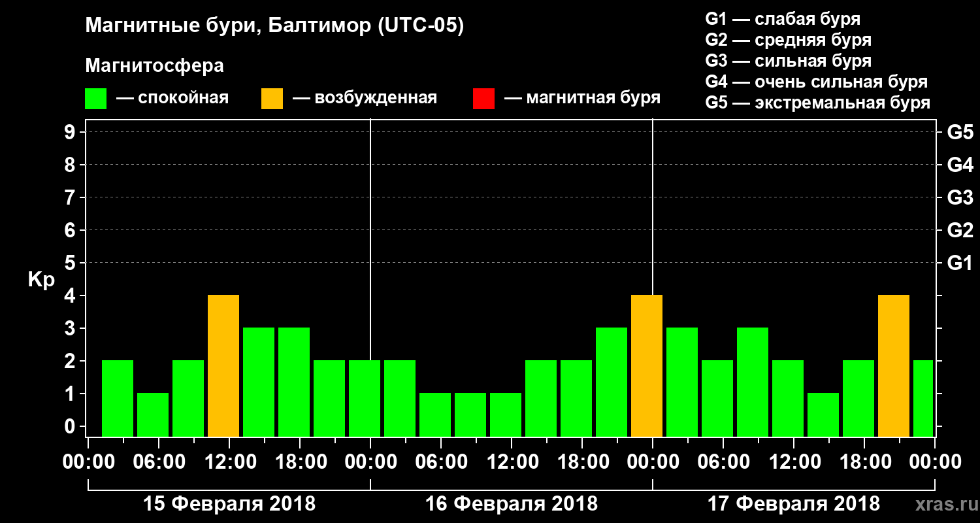Click the only Kp 1 bar on 15 February

point(153,414)
